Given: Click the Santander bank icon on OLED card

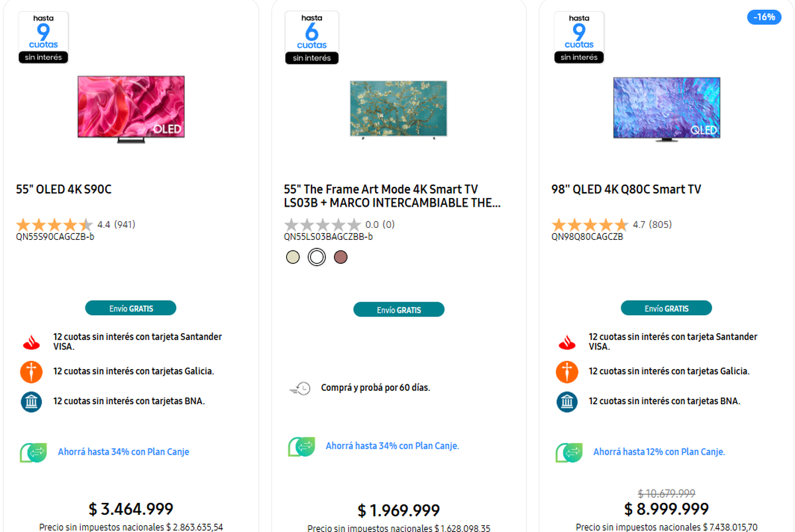Looking at the screenshot, I should (x=31, y=342).
